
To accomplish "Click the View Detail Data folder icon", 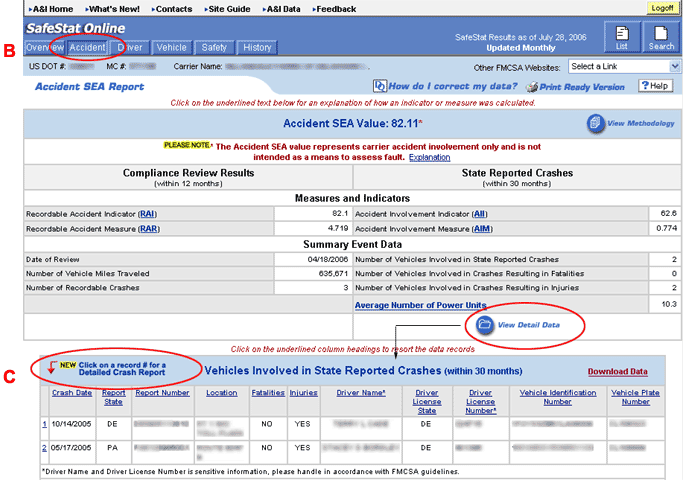I will [x=484, y=325].
